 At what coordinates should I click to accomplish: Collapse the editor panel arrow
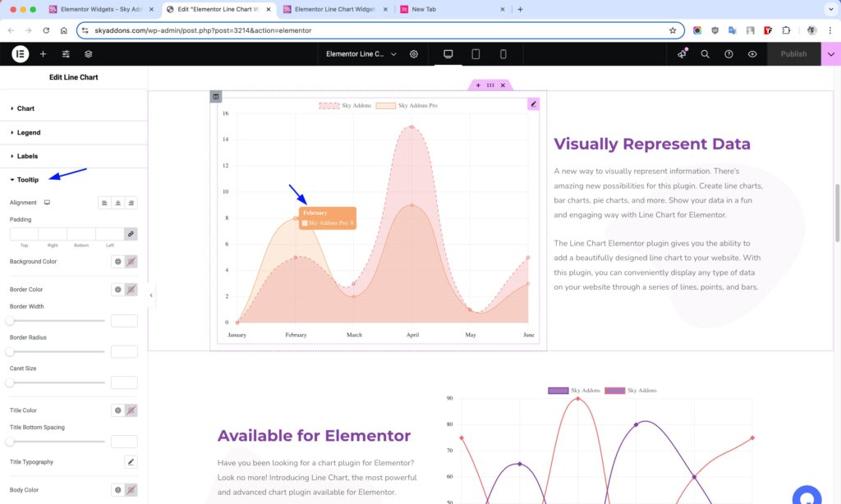151,296
